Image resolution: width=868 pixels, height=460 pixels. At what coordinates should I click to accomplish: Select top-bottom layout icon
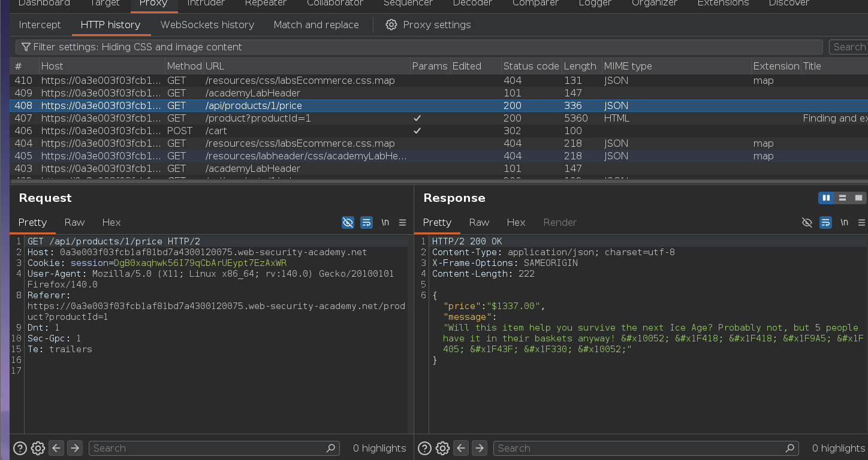[842, 198]
